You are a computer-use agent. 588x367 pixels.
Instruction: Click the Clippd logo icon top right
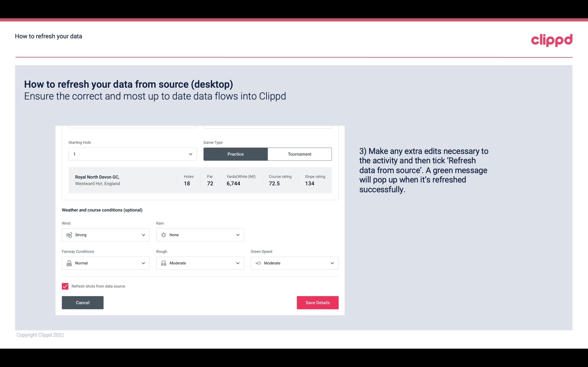(x=552, y=40)
